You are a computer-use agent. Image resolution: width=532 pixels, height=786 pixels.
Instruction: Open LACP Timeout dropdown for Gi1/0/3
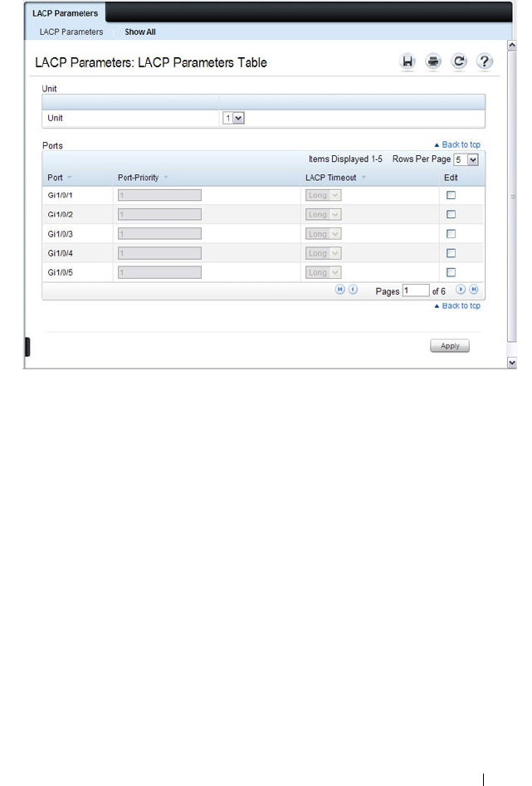(323, 233)
